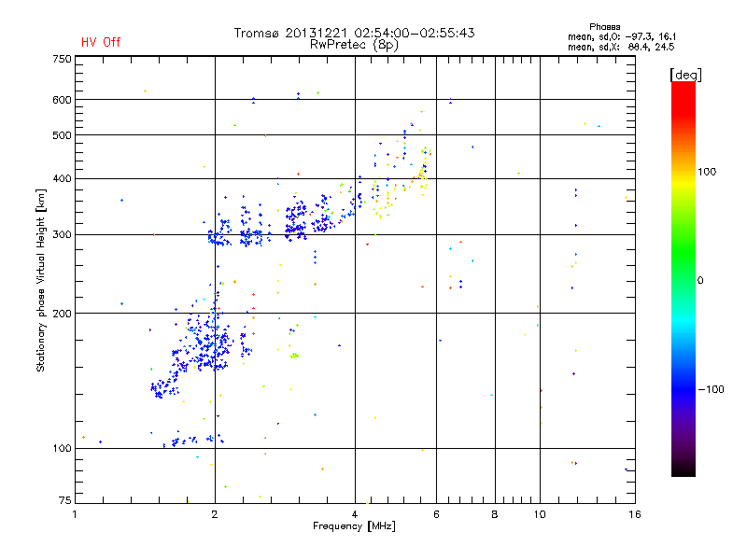Screen dimensions: 747x560
Task: Click the x-axis tick label '1'
Action: pyautogui.click(x=75, y=514)
